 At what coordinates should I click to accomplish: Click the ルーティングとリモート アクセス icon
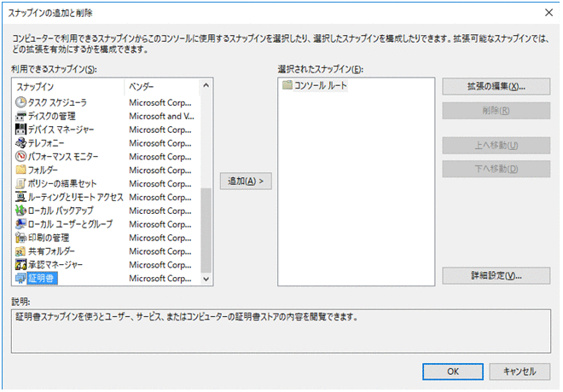tap(20, 197)
